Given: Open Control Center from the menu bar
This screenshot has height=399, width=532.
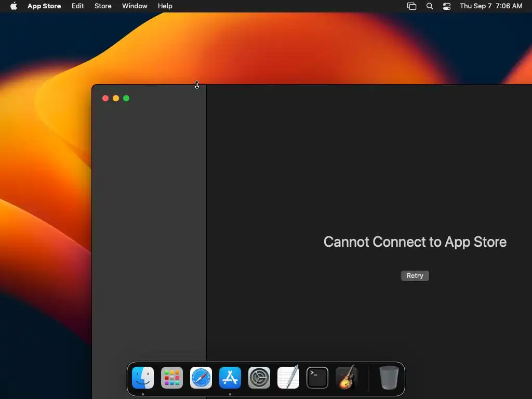Looking at the screenshot, I should pos(447,6).
